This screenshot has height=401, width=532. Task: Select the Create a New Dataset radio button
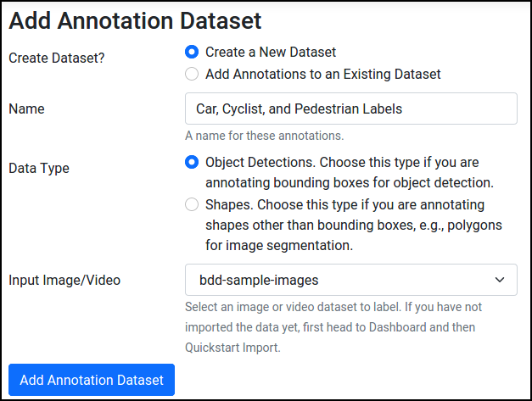coord(192,52)
